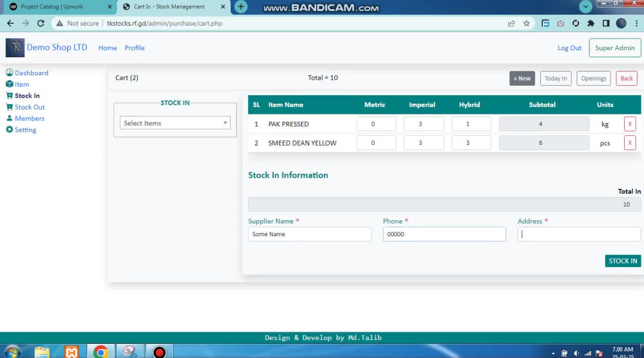Click the Phone input field
Image resolution: width=644 pixels, height=358 pixels.
(444, 234)
